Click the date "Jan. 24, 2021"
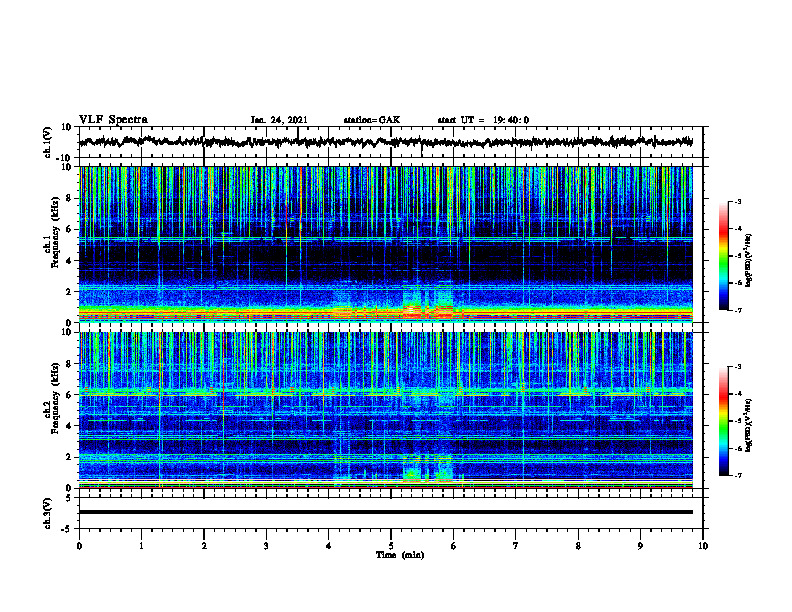The image size is (792, 612). [x=279, y=120]
